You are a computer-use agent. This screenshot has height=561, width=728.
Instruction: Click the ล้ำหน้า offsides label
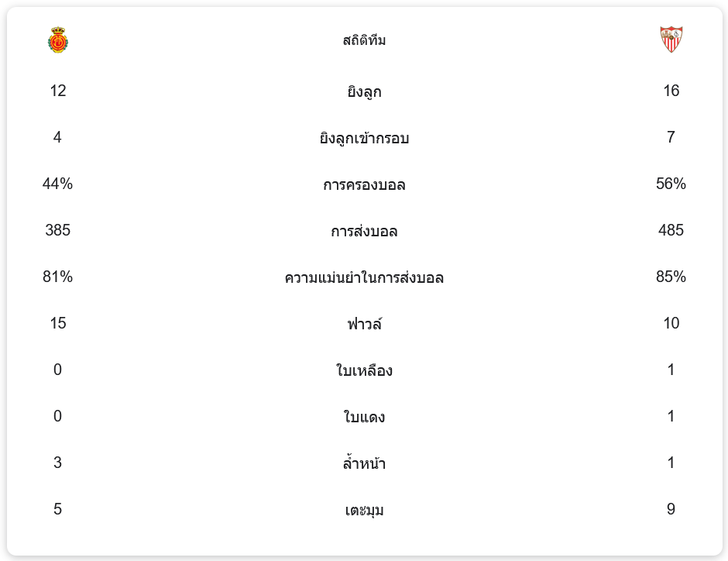click(364, 463)
